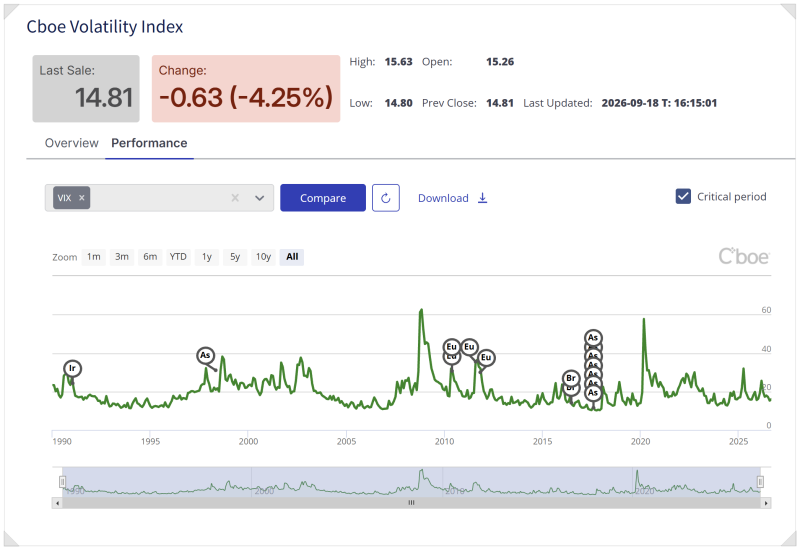Click the topmost As marker near 2017

click(593, 337)
